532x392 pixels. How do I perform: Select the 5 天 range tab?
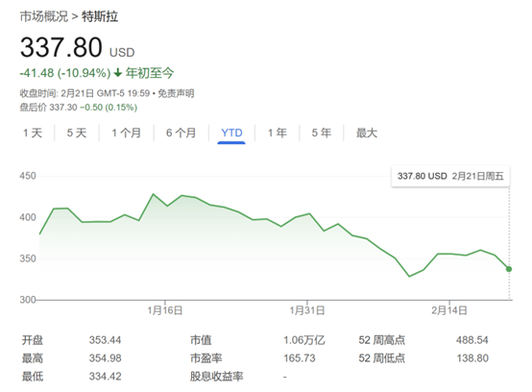click(x=77, y=133)
